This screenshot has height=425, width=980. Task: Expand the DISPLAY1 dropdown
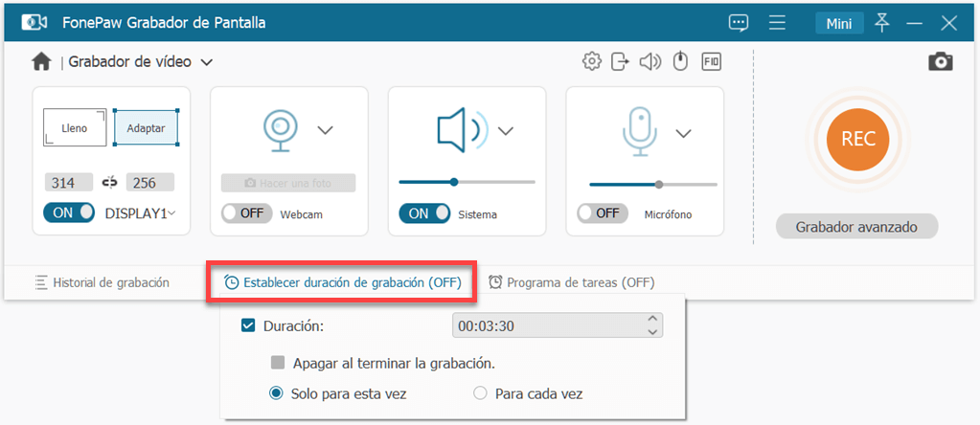(x=171, y=212)
